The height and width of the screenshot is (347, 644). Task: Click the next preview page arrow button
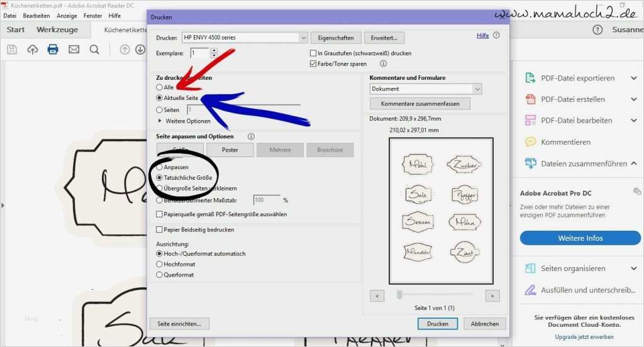click(492, 295)
